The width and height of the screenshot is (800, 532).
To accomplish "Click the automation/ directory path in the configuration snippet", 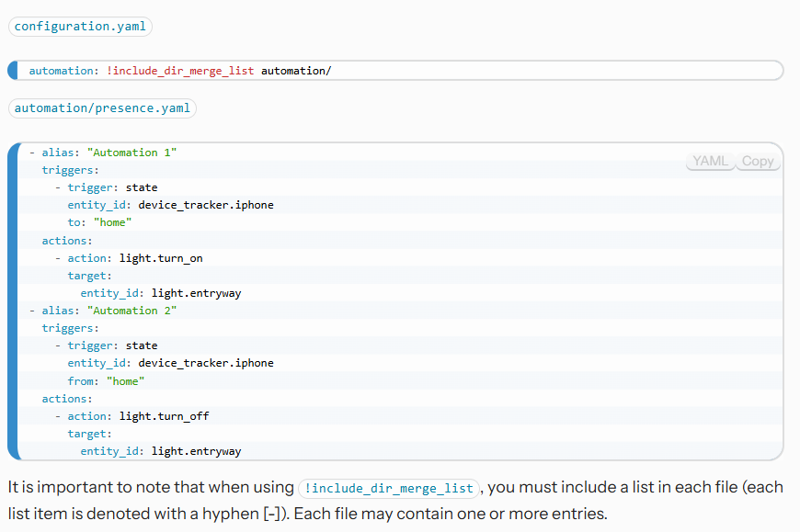I will pos(296,71).
